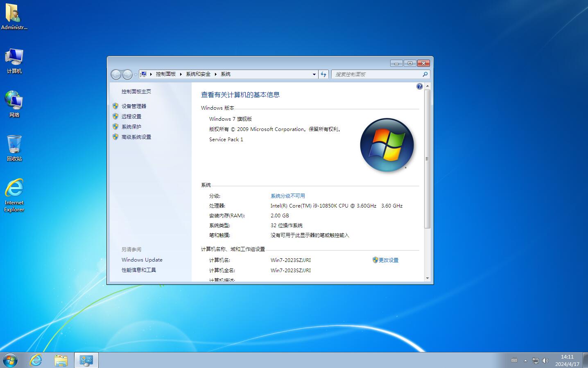Minimize the System window
588x368 pixels.
[x=396, y=63]
